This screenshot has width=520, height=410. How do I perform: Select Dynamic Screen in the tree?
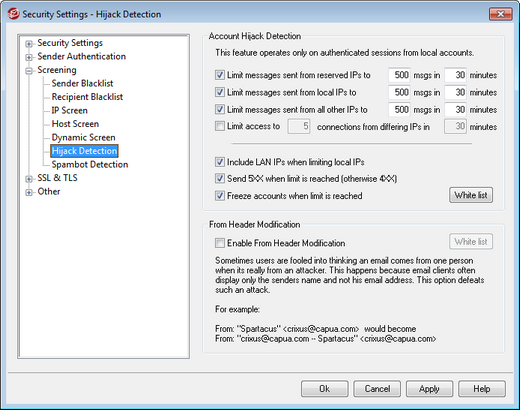coord(83,137)
